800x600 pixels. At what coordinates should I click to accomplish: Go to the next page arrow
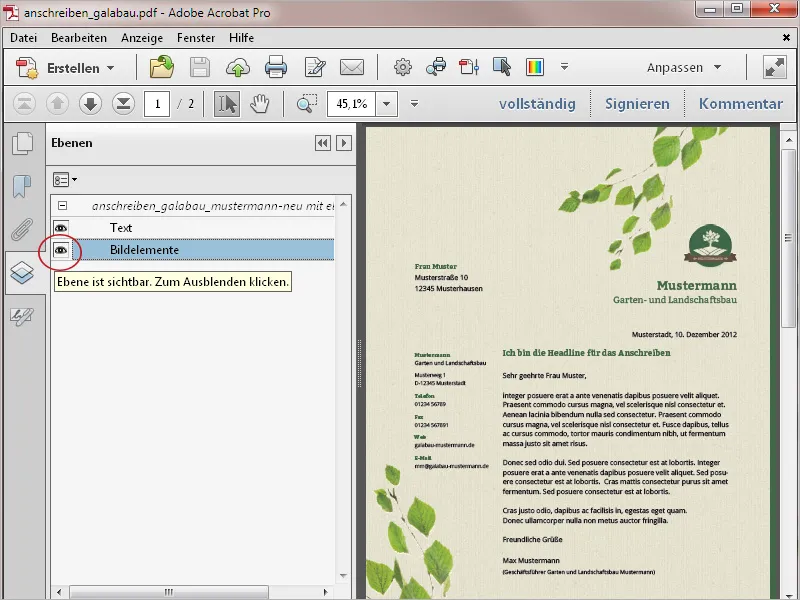[90, 104]
